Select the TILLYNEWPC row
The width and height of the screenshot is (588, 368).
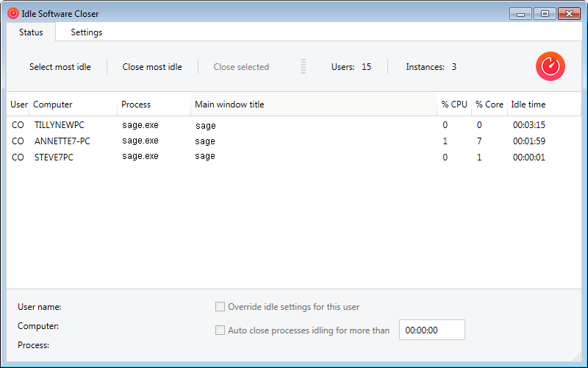click(293, 125)
